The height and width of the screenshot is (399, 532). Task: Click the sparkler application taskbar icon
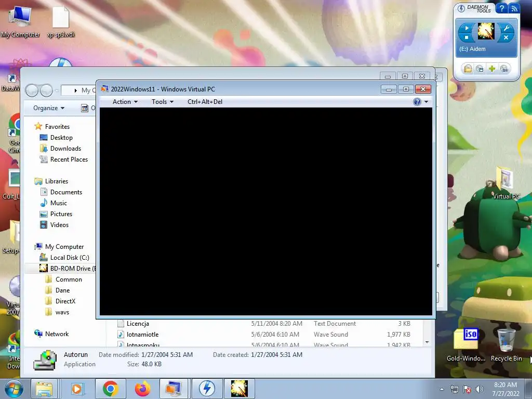(x=239, y=389)
